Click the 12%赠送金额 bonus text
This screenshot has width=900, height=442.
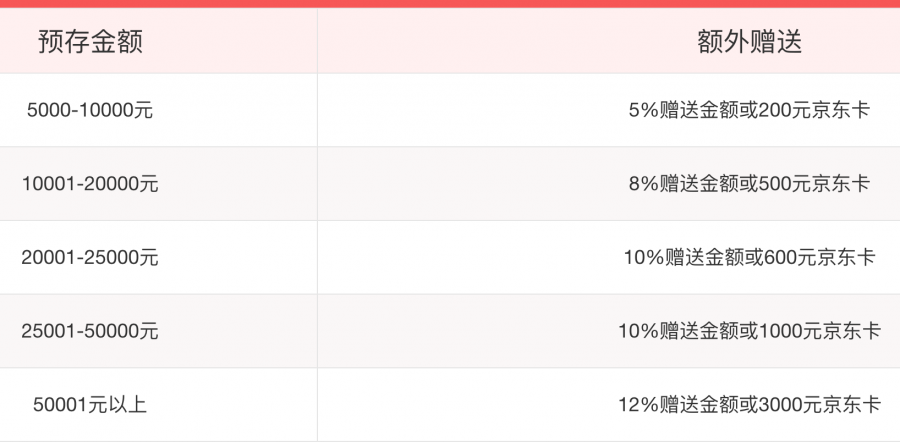click(x=680, y=405)
